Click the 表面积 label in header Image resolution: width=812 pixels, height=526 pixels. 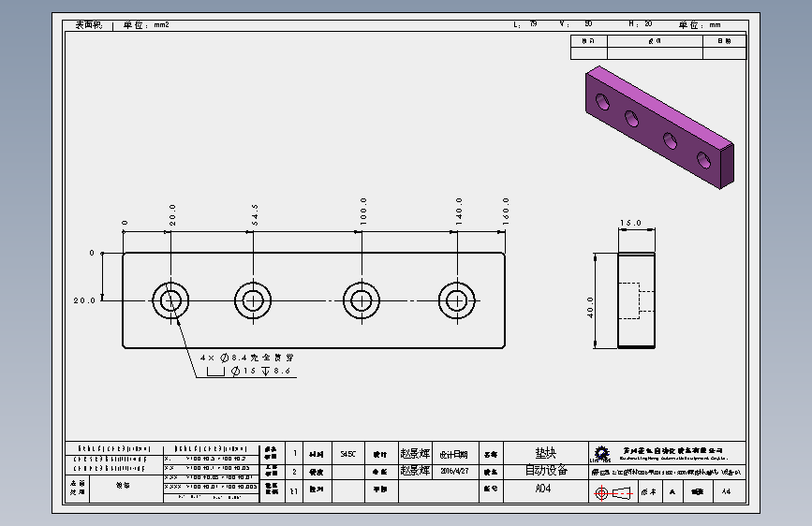tap(89, 24)
